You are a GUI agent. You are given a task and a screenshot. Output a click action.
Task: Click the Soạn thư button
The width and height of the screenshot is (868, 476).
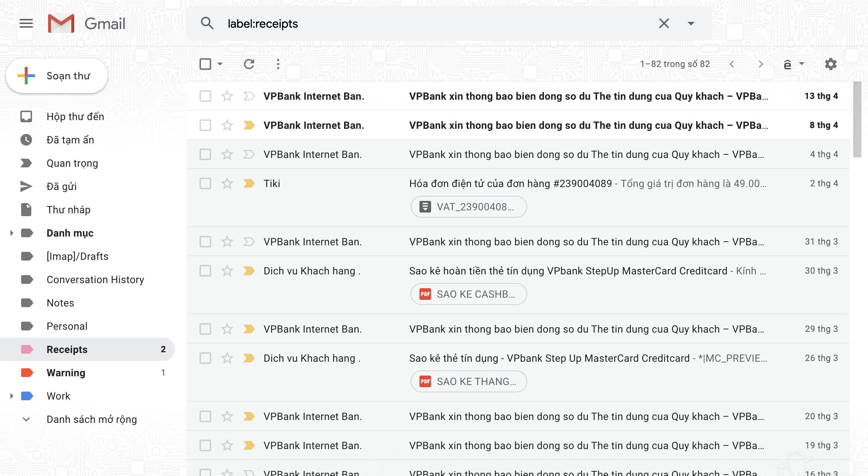(x=57, y=76)
